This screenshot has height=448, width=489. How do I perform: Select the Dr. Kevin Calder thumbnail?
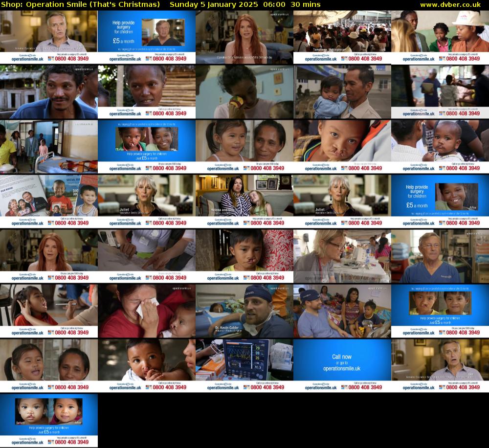(244, 311)
